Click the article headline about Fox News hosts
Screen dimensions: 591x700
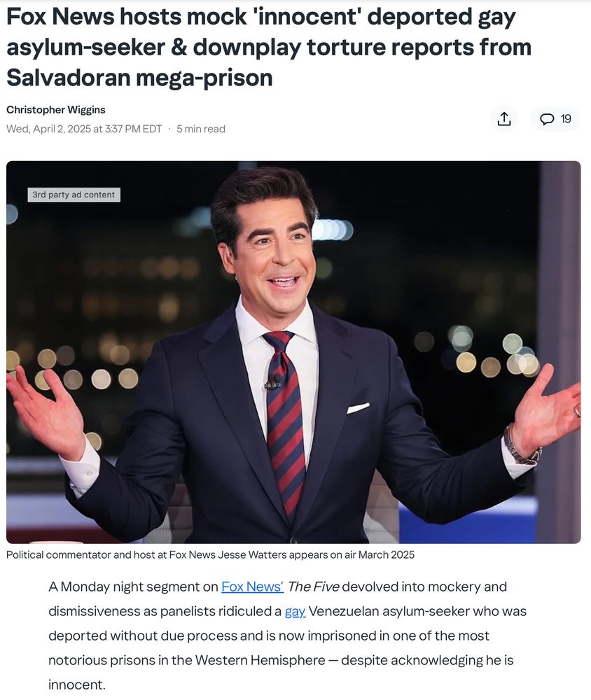(269, 47)
